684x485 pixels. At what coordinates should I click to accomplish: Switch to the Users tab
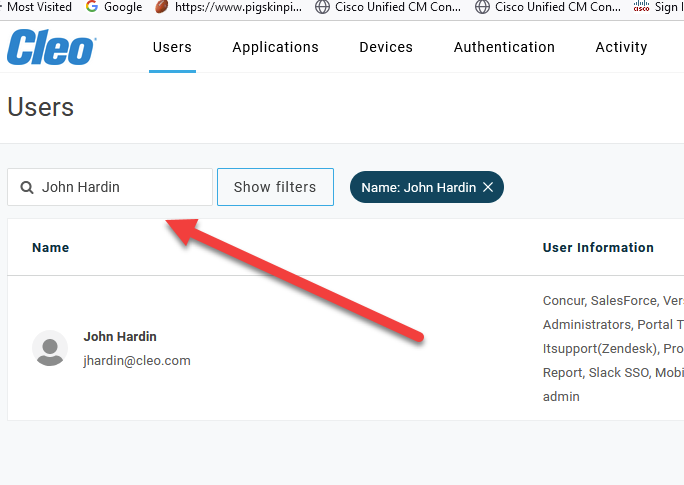coord(172,47)
